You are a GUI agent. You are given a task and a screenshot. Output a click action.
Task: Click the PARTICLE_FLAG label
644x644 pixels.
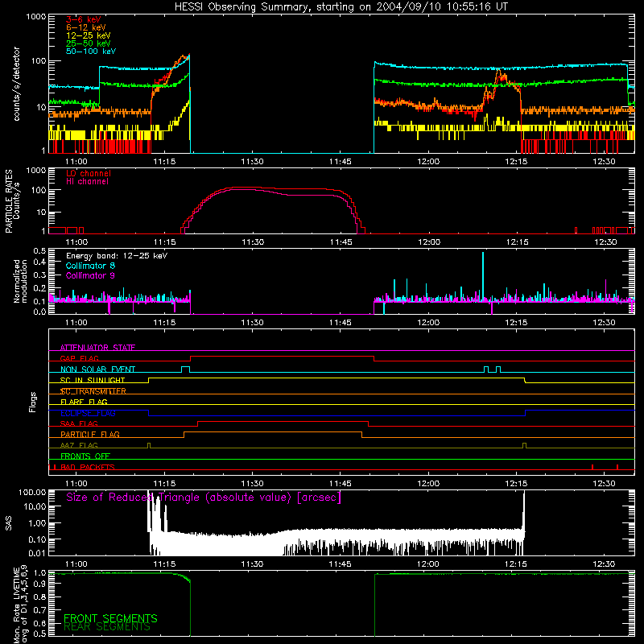pyautogui.click(x=90, y=434)
